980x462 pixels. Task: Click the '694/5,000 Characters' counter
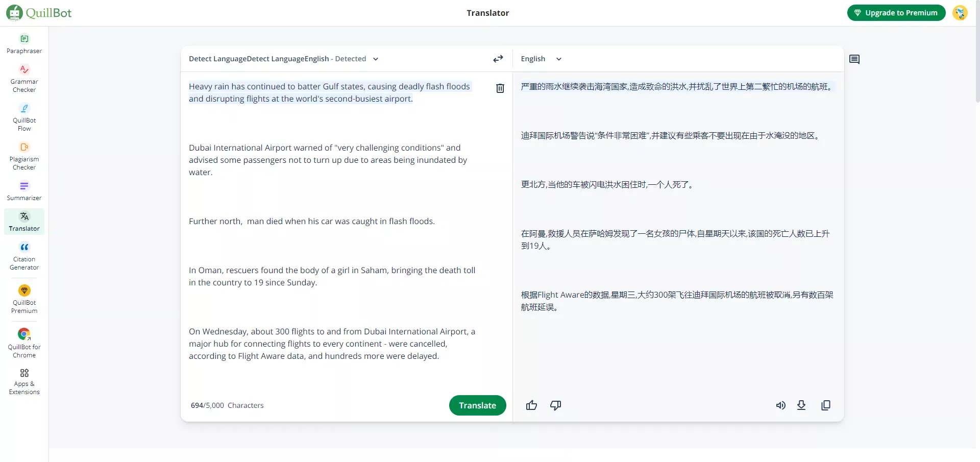[227, 405]
